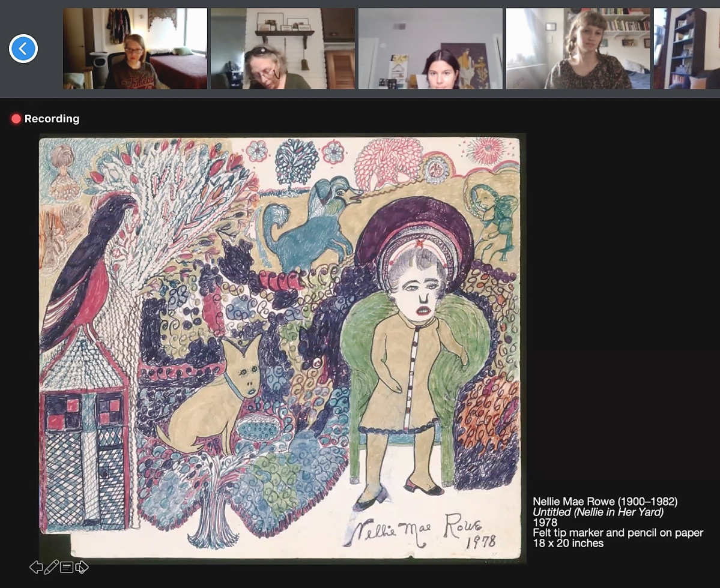Select the video thumbnail with white bookshelves
Screen dimensions: 720x588
[578, 48]
